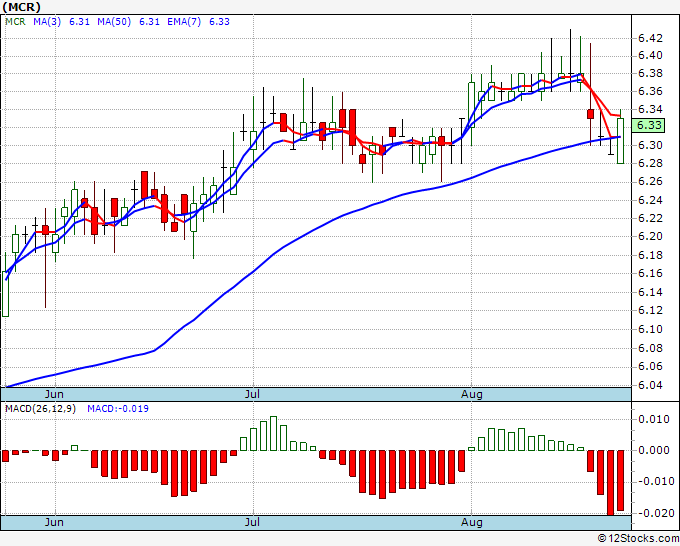Select the MA(50) indicator label
The image size is (680, 546).
click(114, 22)
